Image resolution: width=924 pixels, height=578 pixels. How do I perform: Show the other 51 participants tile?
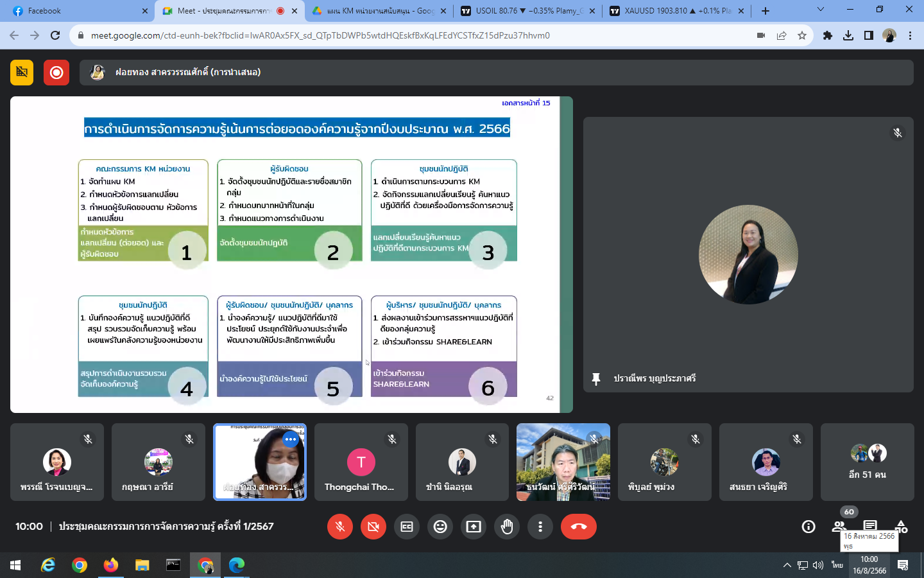click(867, 462)
